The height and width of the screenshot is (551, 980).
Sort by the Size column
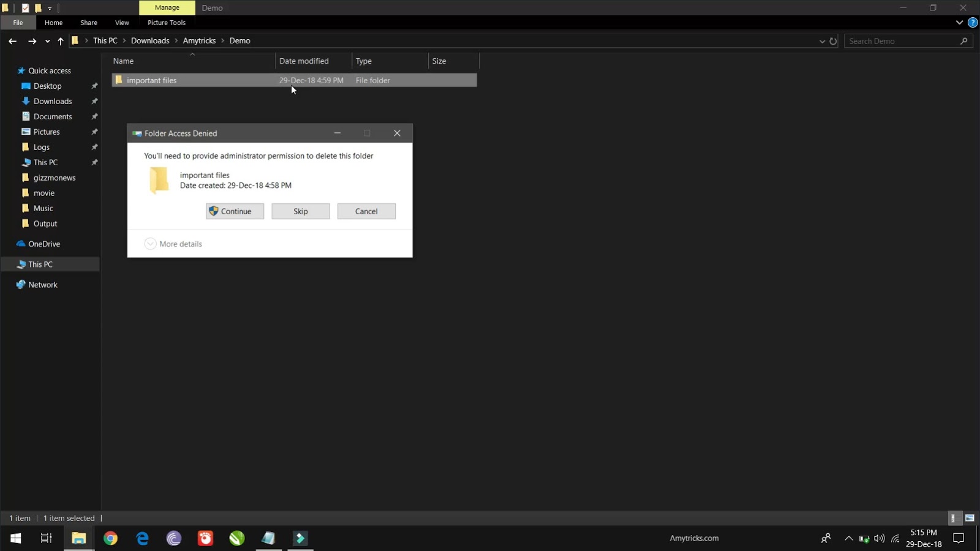(453, 61)
